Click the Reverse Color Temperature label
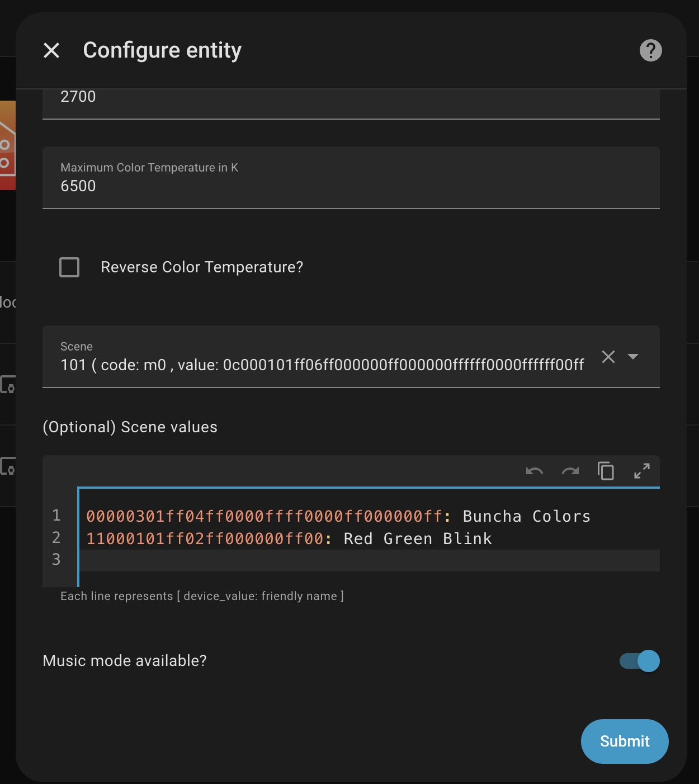This screenshot has height=784, width=699. point(202,267)
